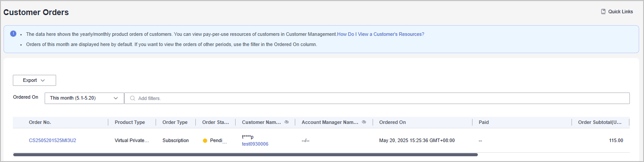Select the Ordered On column header
The image size is (644, 162).
coord(392,122)
